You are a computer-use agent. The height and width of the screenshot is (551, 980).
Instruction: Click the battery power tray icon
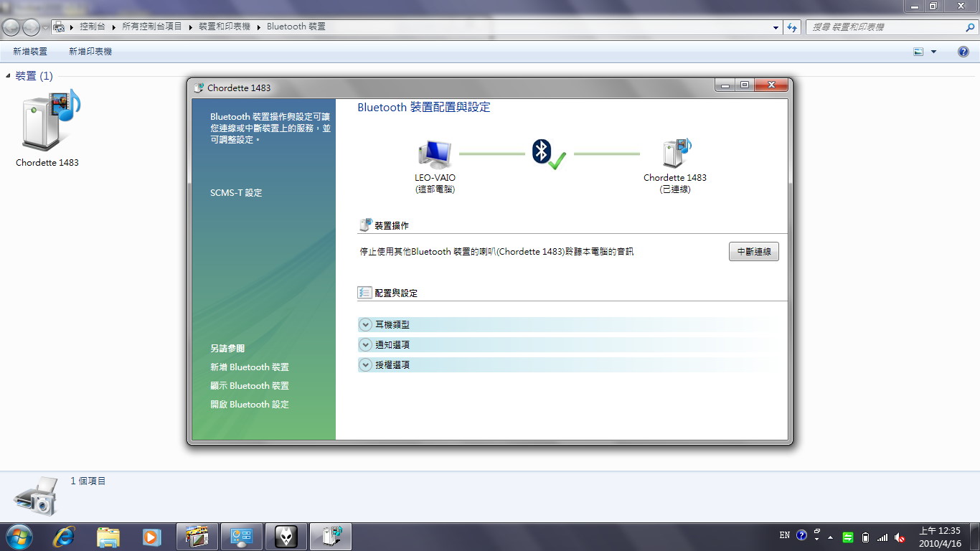click(x=865, y=537)
